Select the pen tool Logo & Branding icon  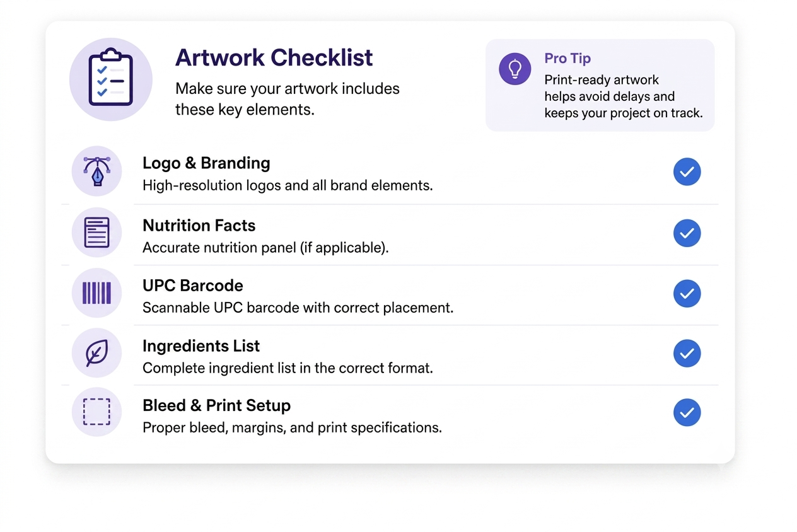[x=96, y=171]
